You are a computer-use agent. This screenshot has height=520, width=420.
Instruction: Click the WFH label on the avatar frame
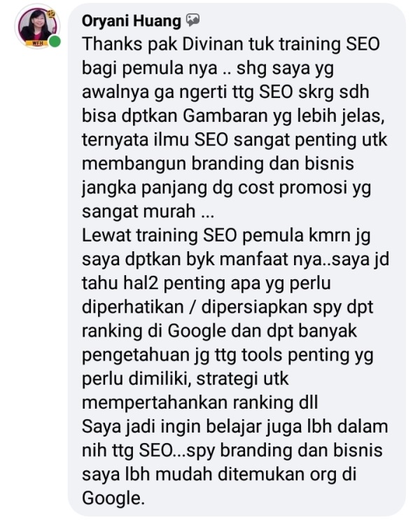click(x=37, y=43)
